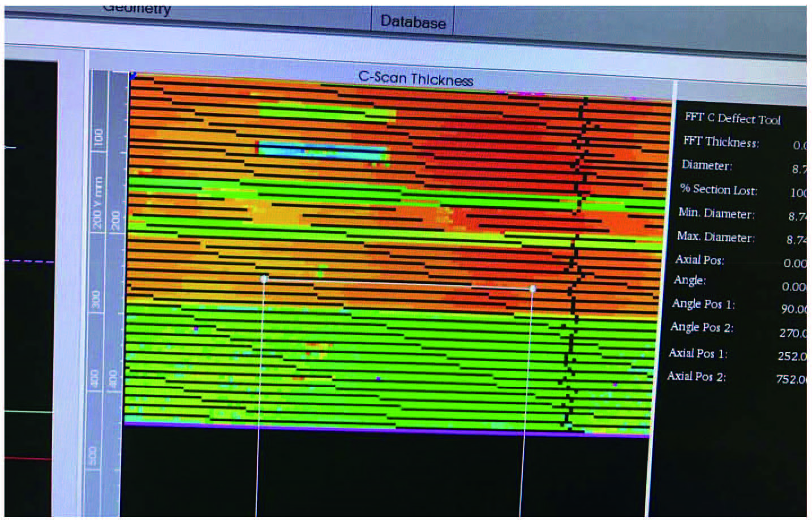
Task: Click the Axial Pos 1 value 252.0
Action: [792, 356]
